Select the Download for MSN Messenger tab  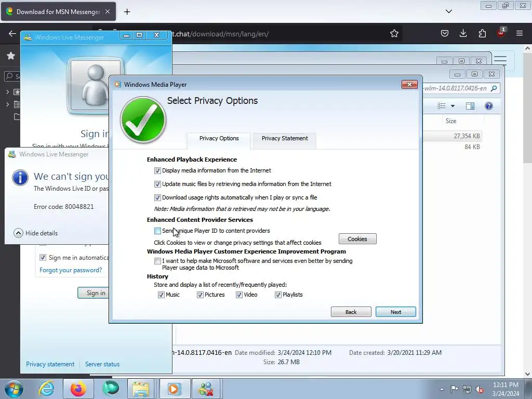click(x=58, y=11)
